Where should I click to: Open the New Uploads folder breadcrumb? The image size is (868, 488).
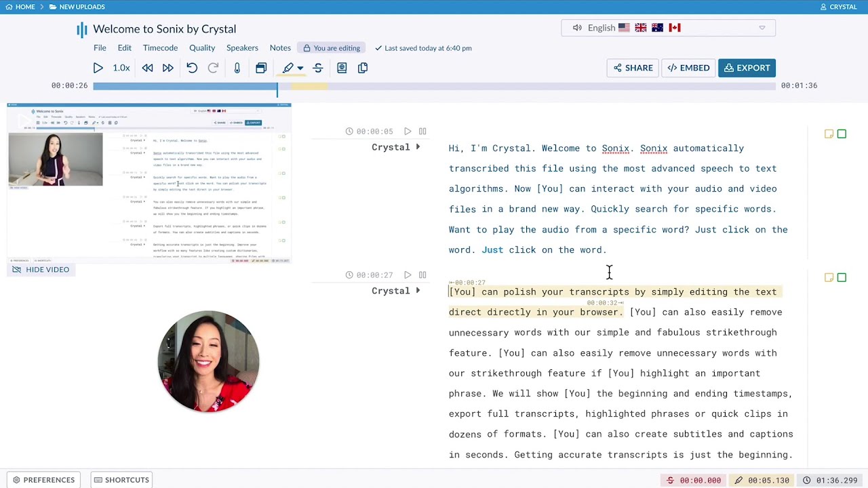coord(77,7)
